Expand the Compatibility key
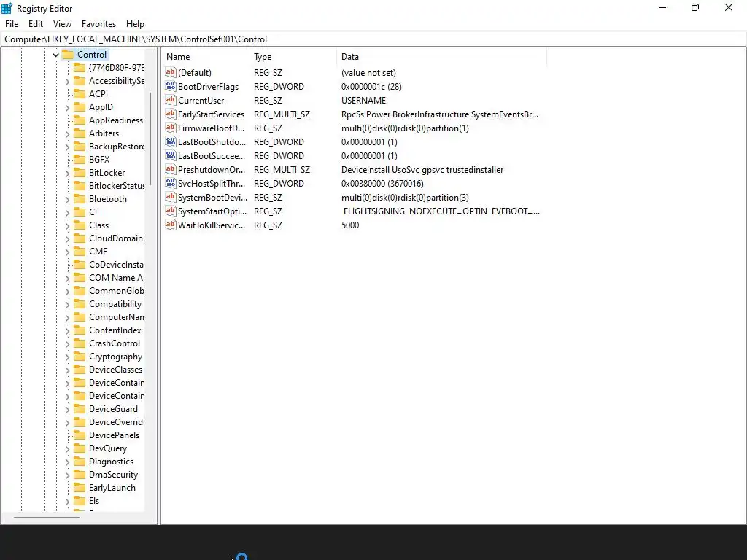Image resolution: width=747 pixels, height=560 pixels. pyautogui.click(x=67, y=304)
